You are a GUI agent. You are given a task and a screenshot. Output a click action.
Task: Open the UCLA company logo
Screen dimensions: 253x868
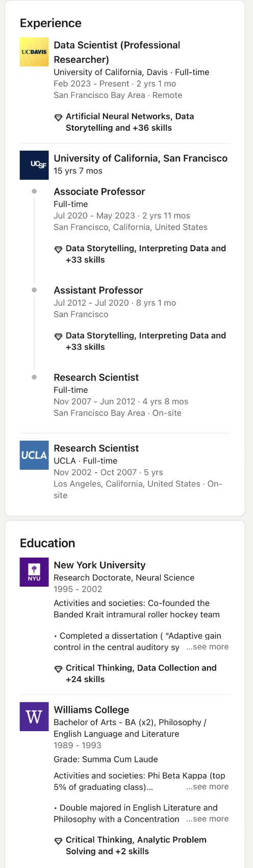tap(34, 455)
